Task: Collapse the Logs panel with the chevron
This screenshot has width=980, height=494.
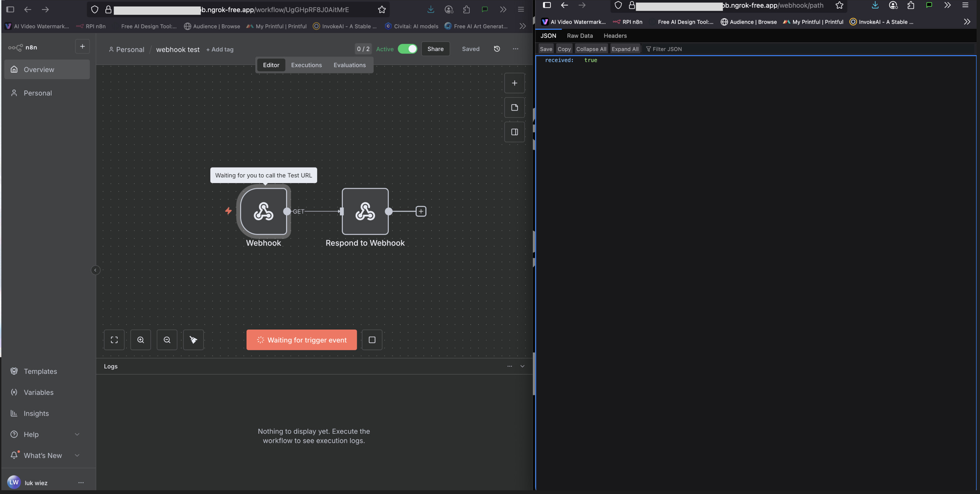Action: tap(522, 366)
